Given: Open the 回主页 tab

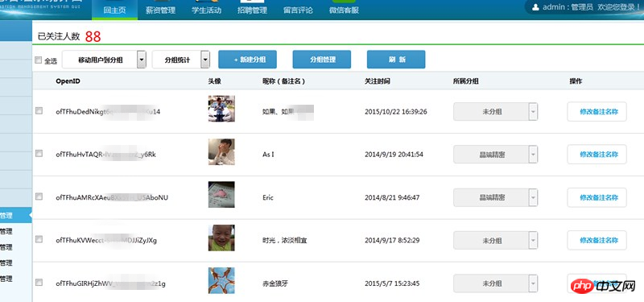Looking at the screenshot, I should tap(114, 10).
